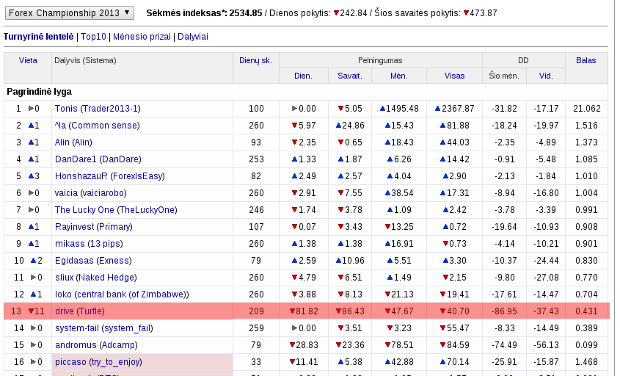The width and height of the screenshot is (620, 376).
Task: Open The Lucky One (TheLuckyOne) link
Action: (x=116, y=210)
